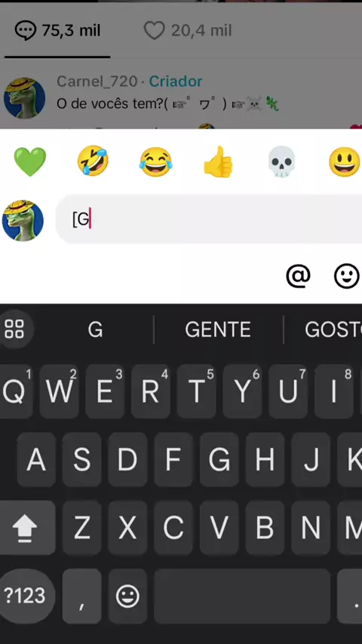
Task: Open keyboard emoji key next to comma
Action: [x=127, y=596]
